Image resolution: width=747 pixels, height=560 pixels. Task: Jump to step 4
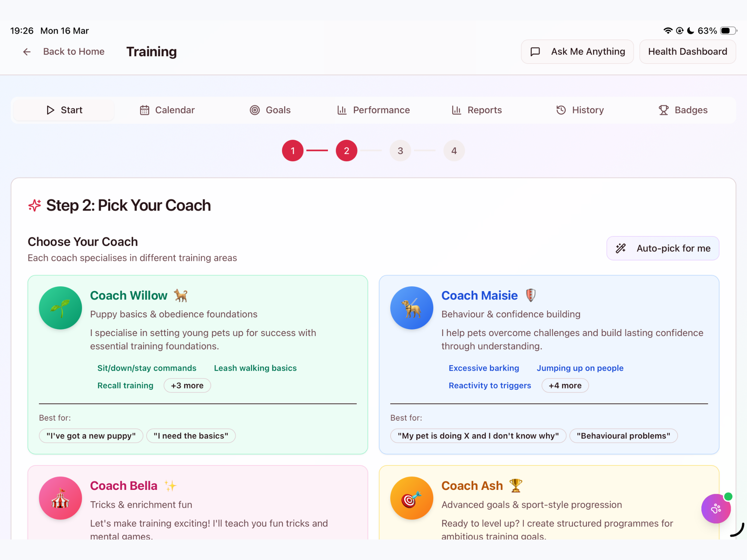tap(454, 151)
